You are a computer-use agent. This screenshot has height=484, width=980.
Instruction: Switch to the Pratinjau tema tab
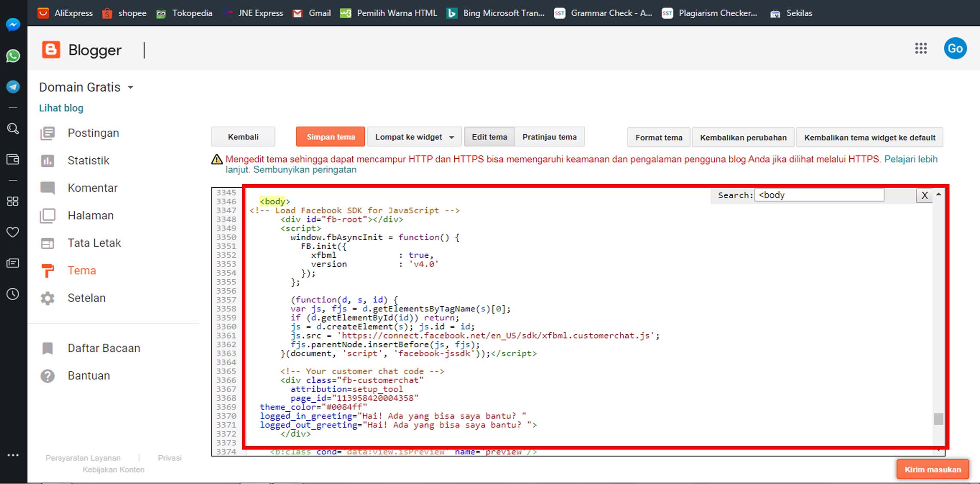(549, 137)
